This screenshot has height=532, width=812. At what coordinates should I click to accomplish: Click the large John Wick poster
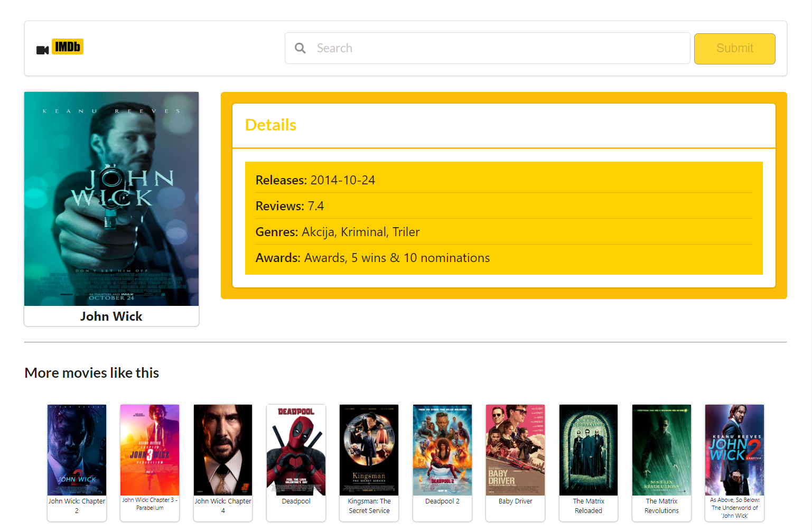111,199
